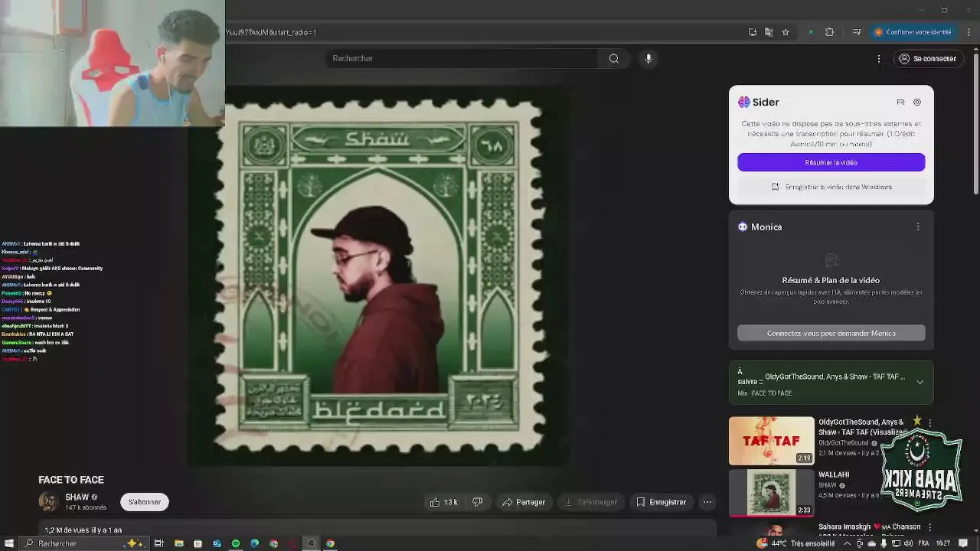Open Microsoft Edge from the taskbar
The image size is (980, 551).
(255, 543)
